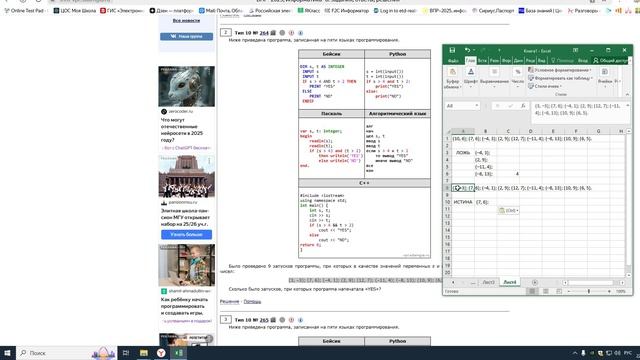Click the zoom in plus button in Excel
This screenshot has width=640, height=360.
click(x=609, y=291)
